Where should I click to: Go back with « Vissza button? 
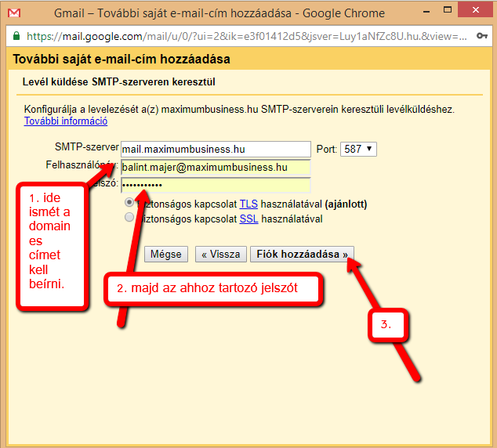click(x=221, y=255)
